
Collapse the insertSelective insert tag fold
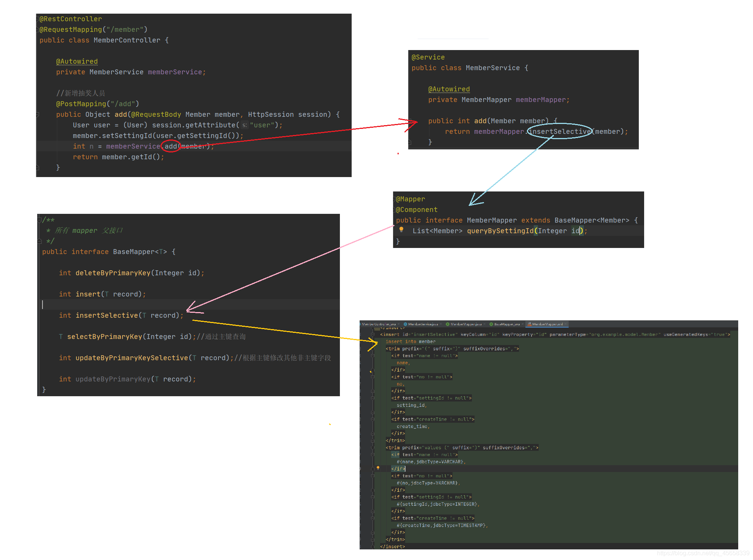click(x=373, y=334)
